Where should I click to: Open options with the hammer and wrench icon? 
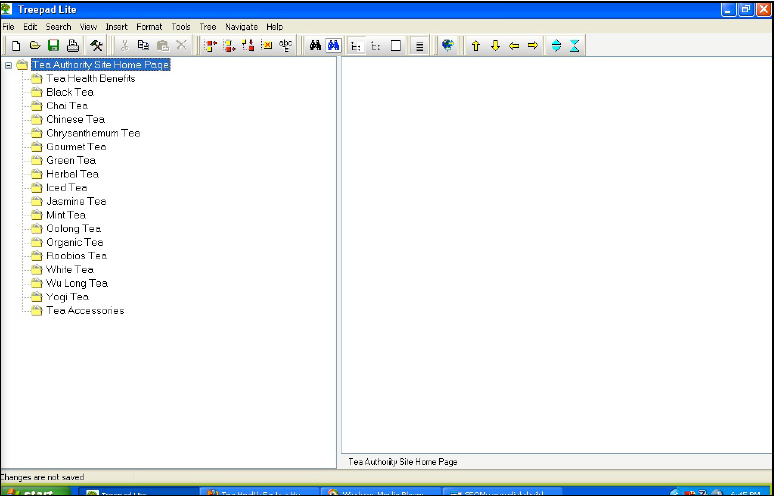point(96,46)
